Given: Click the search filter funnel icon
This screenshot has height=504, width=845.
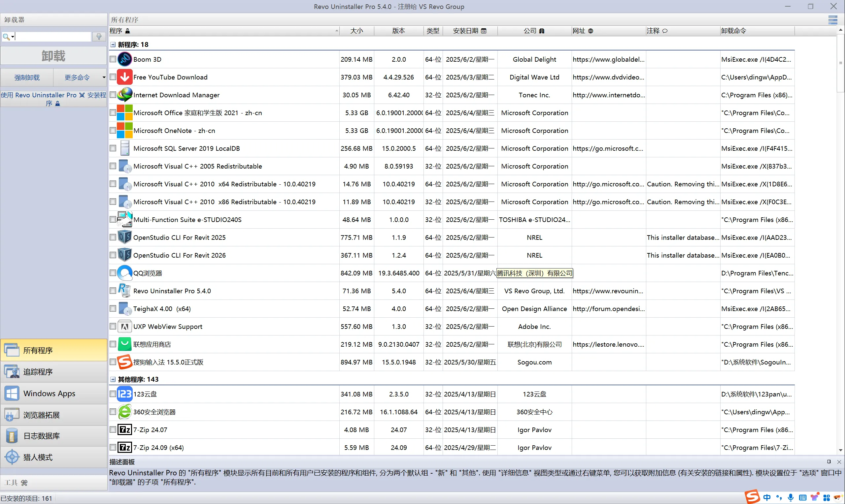Looking at the screenshot, I should click(x=99, y=36).
